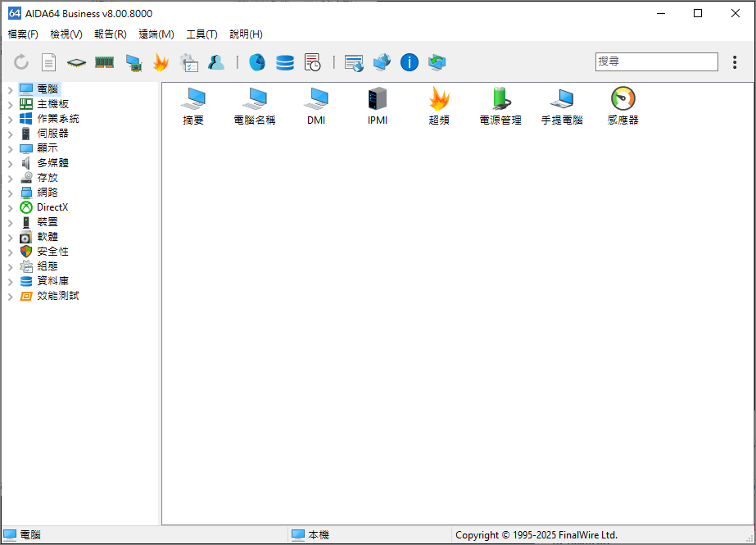Expand the 主機板 tree node arrow
Screen dimensions: 756x545
click(10, 104)
